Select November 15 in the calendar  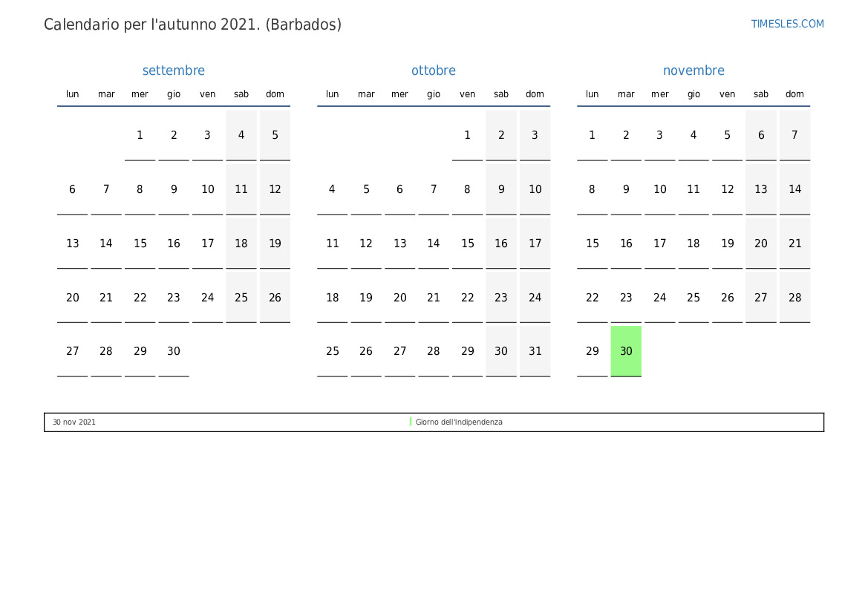coord(593,243)
